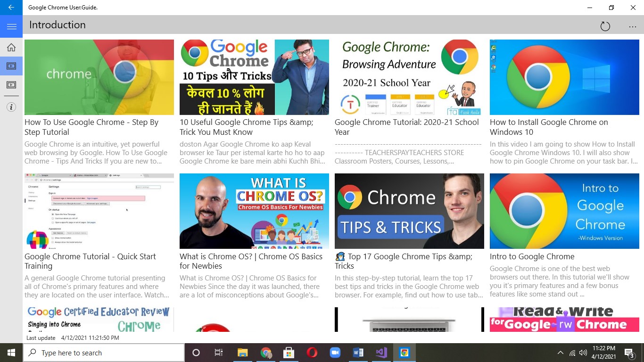Open Visual Studio from taskbar

coord(381,353)
